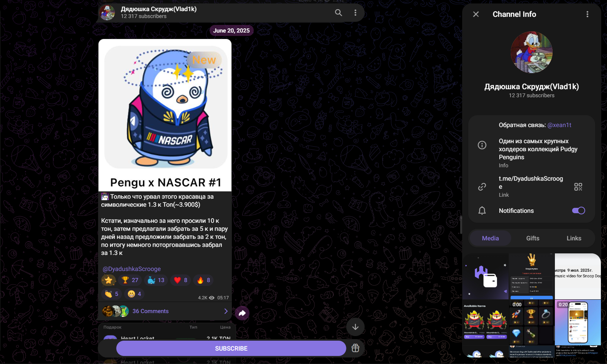Open the chat header three-dot menu
This screenshot has width=607, height=364.
[x=355, y=13]
